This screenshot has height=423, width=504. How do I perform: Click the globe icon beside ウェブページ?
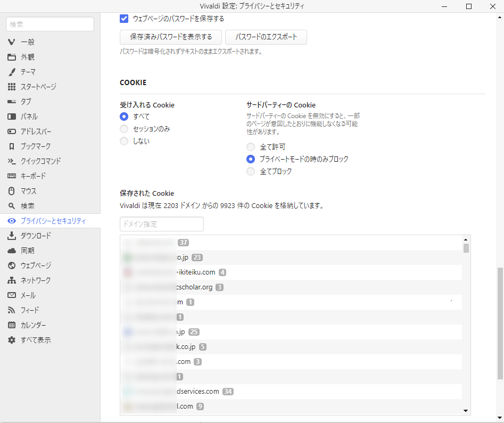point(12,266)
